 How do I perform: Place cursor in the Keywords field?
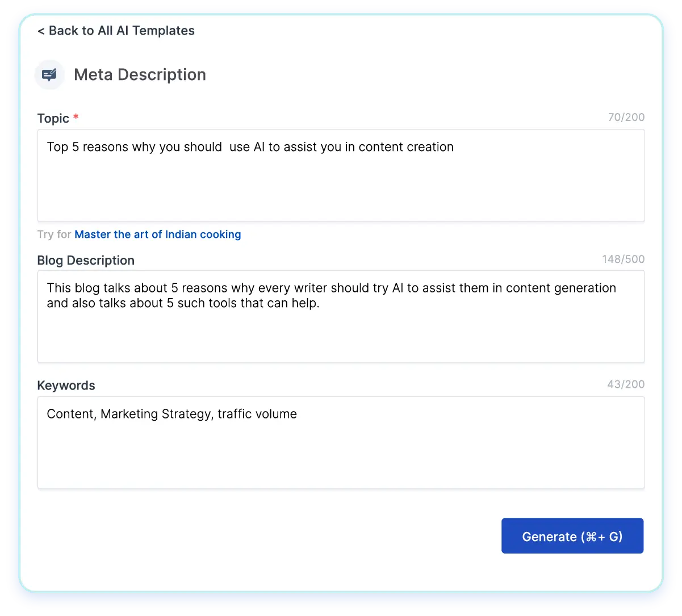point(341,454)
